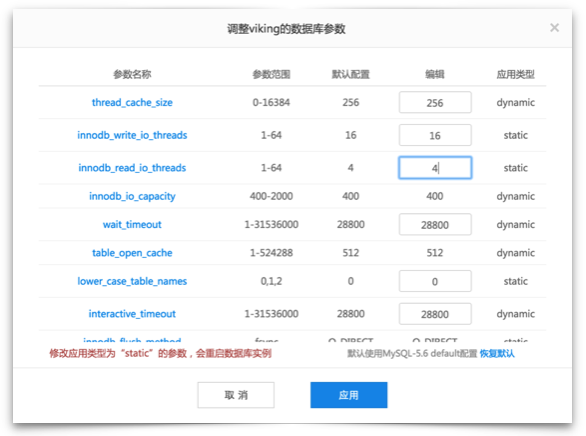Open the lower_case_table_names parameter link
The height and width of the screenshot is (436, 586).
click(x=132, y=281)
